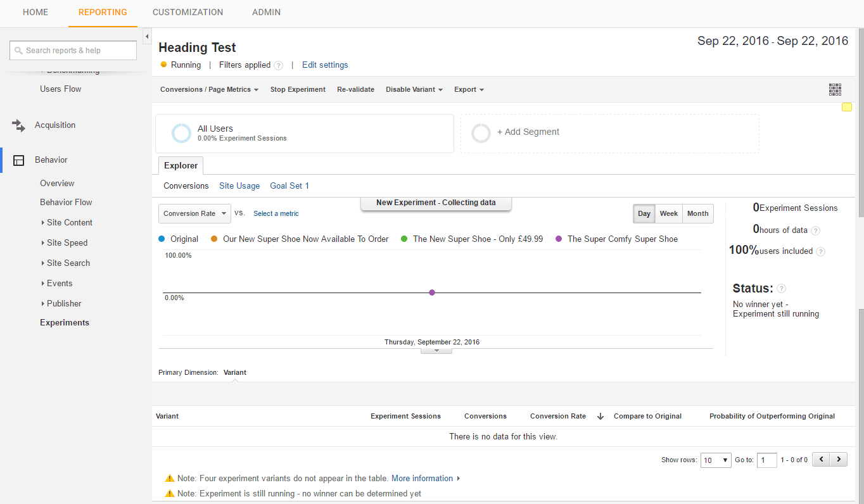Click the help icon beside Filters applied
The width and height of the screenshot is (864, 504).
279,65
